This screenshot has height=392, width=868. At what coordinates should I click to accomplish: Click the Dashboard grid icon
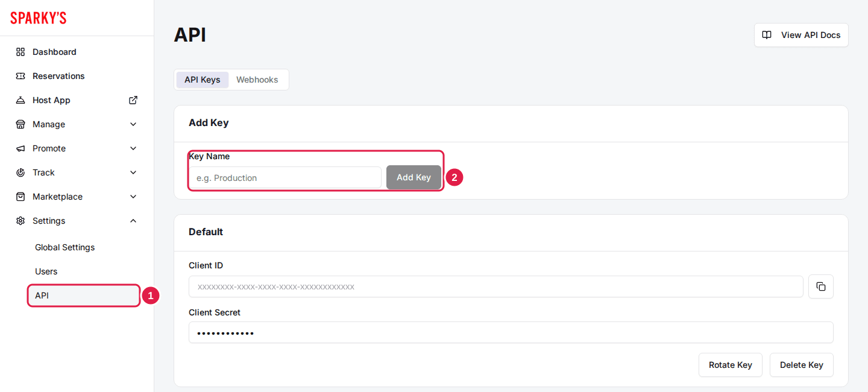pos(20,52)
